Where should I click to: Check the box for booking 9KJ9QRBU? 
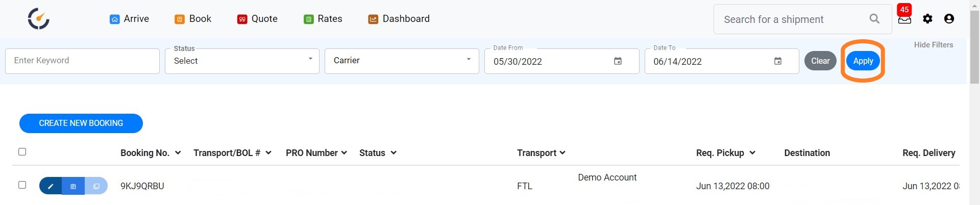pyautogui.click(x=22, y=185)
